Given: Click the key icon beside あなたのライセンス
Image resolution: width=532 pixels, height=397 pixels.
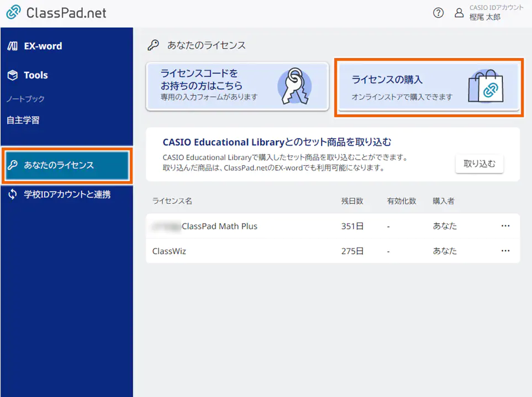Looking at the screenshot, I should [15, 164].
